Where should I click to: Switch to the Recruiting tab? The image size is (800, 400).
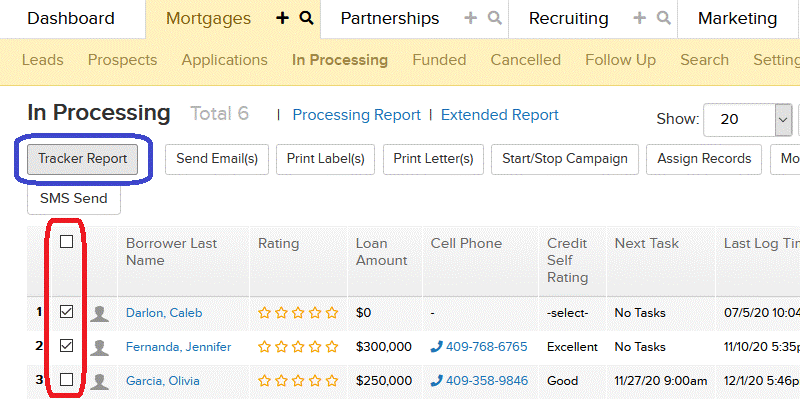click(x=568, y=19)
